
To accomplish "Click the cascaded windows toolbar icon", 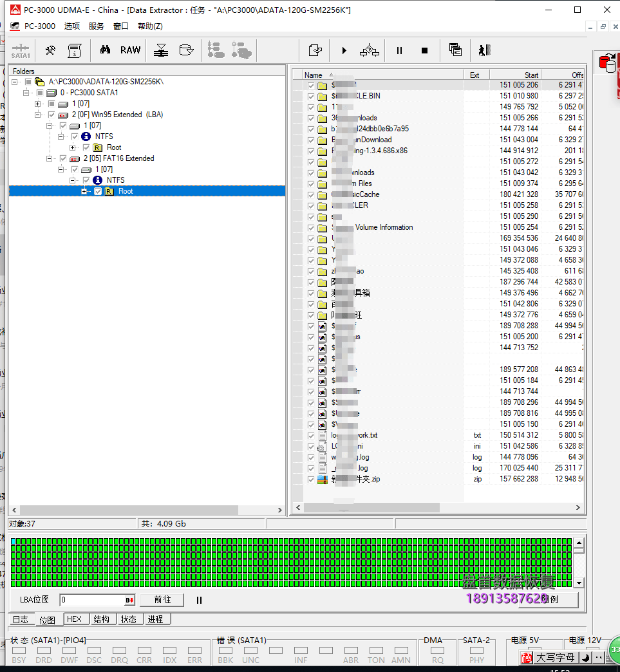I will pos(455,50).
